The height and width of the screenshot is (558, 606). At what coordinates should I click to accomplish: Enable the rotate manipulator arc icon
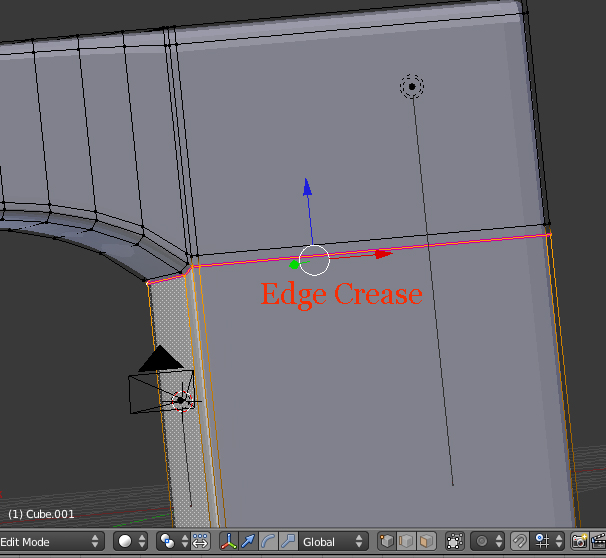[268, 541]
